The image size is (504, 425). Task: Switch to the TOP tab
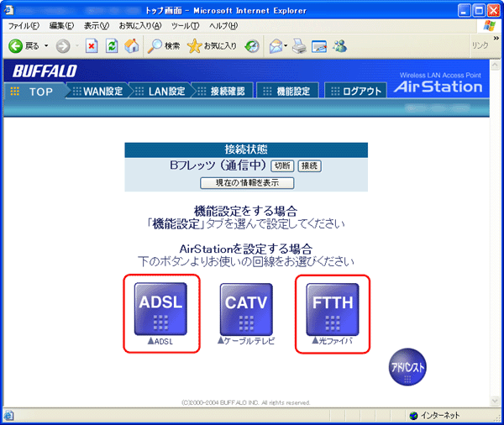34,92
